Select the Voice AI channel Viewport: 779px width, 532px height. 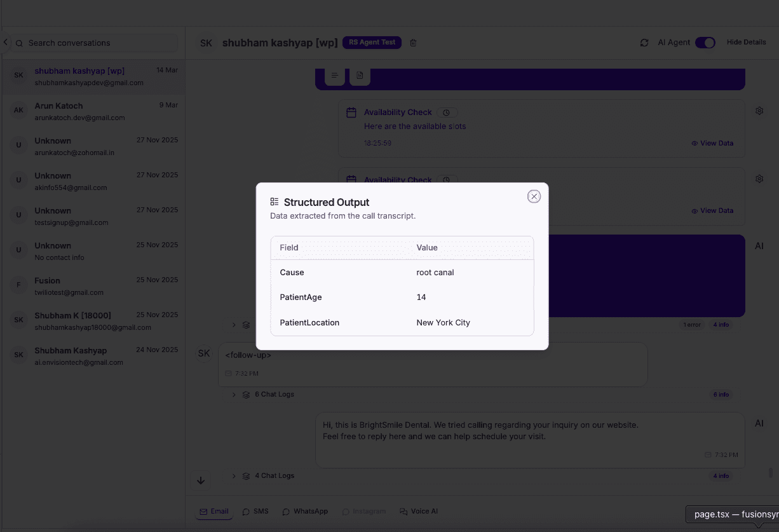pyautogui.click(x=419, y=511)
